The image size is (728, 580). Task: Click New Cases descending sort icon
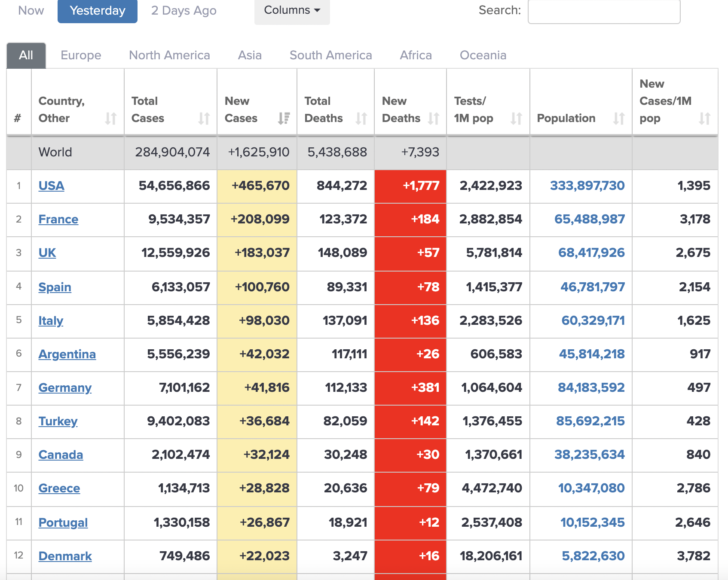pos(284,118)
